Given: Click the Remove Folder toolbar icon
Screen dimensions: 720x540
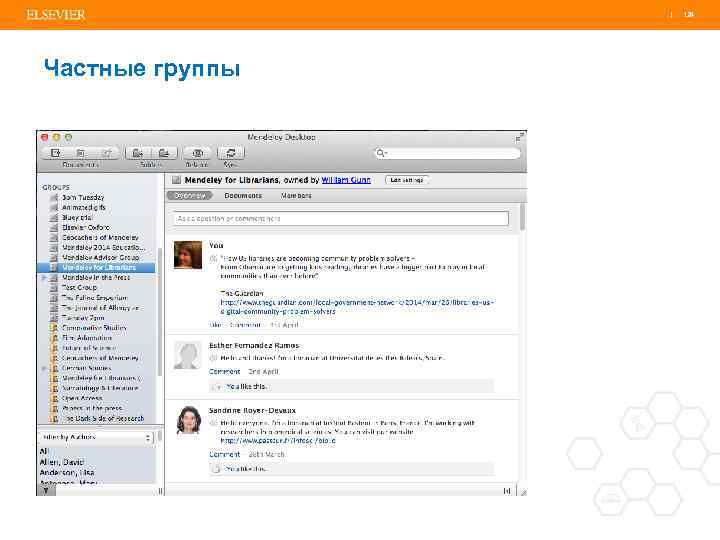Looking at the screenshot, I should pos(164,153).
